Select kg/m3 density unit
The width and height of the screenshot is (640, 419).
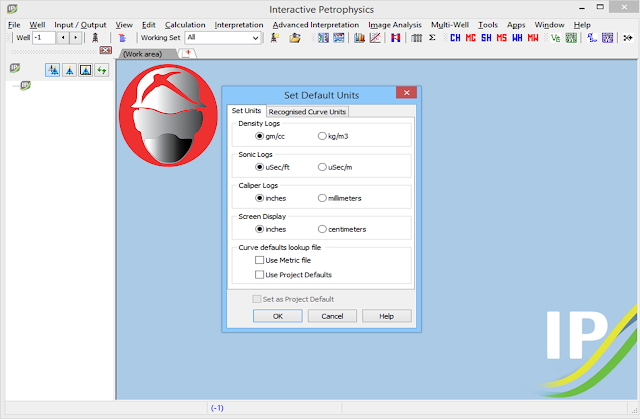pyautogui.click(x=333, y=136)
